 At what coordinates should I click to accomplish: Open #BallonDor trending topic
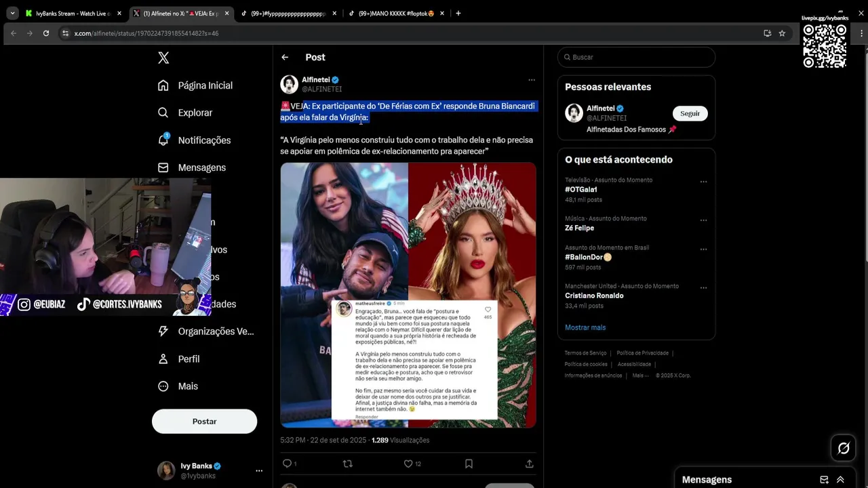589,258
